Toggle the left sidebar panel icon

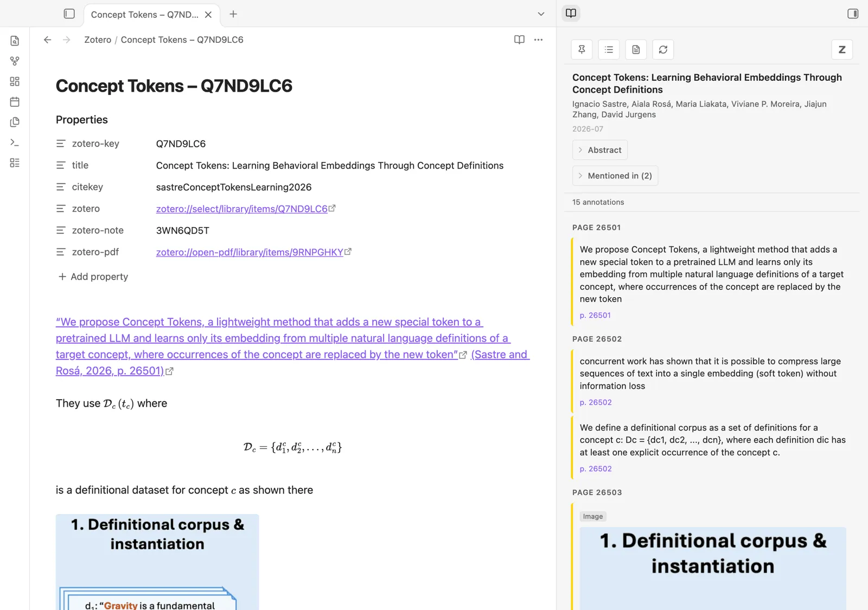point(69,14)
